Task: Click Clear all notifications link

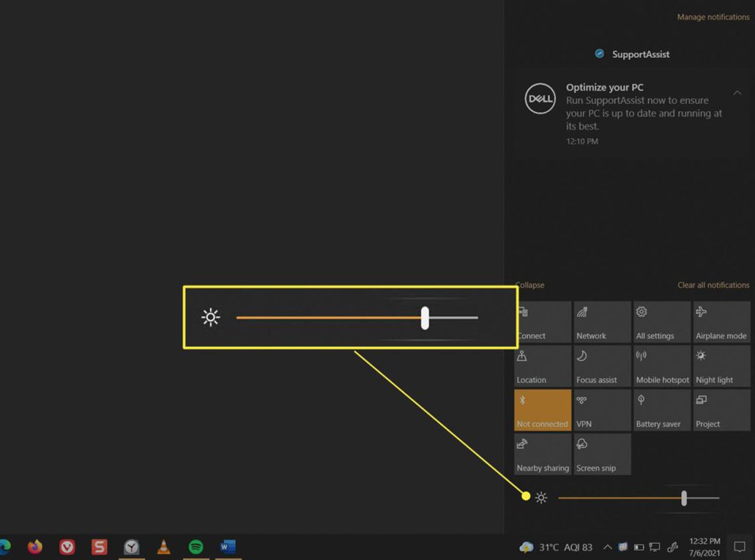Action: pos(713,285)
